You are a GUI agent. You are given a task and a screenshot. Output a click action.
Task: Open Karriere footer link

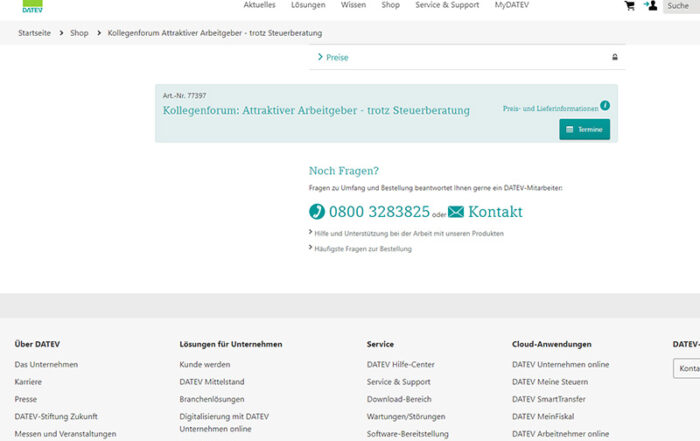28,382
